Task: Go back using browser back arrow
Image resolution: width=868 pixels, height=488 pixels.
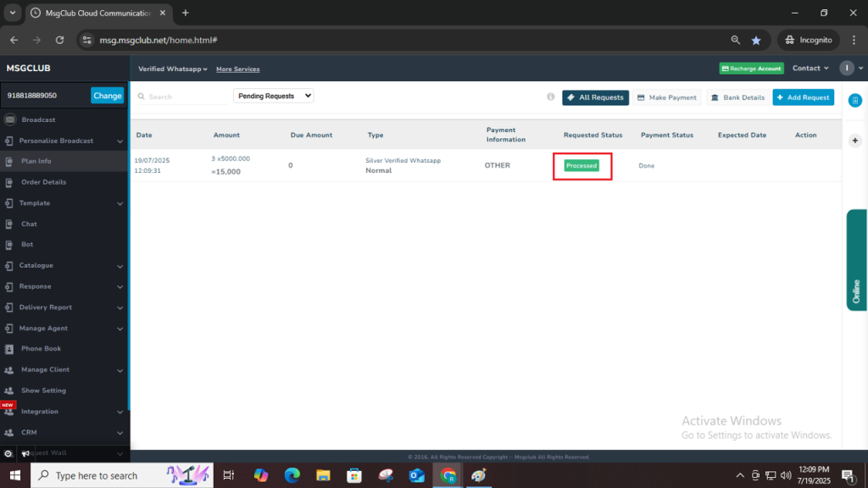Action: (x=14, y=40)
